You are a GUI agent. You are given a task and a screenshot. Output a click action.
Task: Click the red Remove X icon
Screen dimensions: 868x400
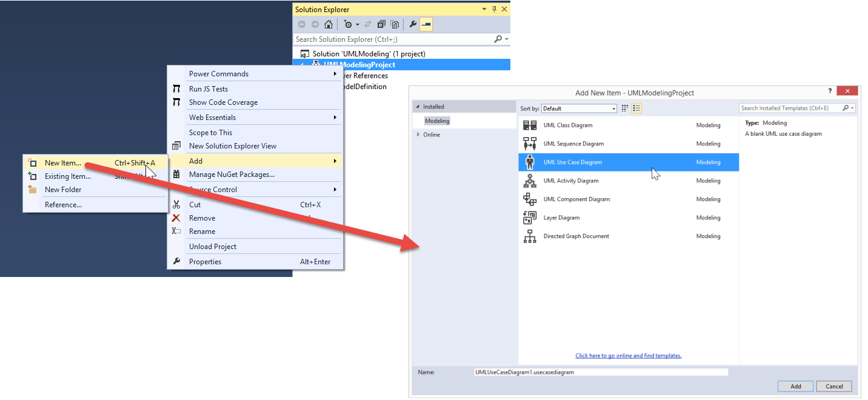176,218
